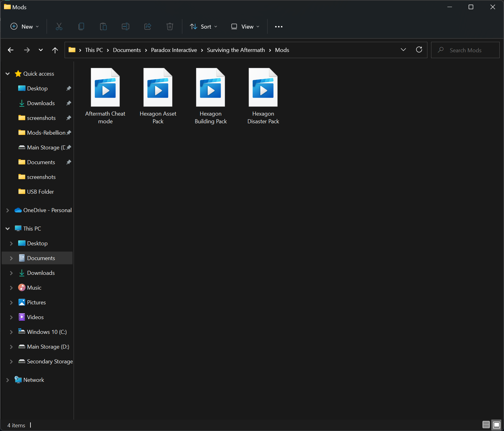The width and height of the screenshot is (504, 431).
Task: Open the Sort dropdown menu
Action: click(x=204, y=27)
